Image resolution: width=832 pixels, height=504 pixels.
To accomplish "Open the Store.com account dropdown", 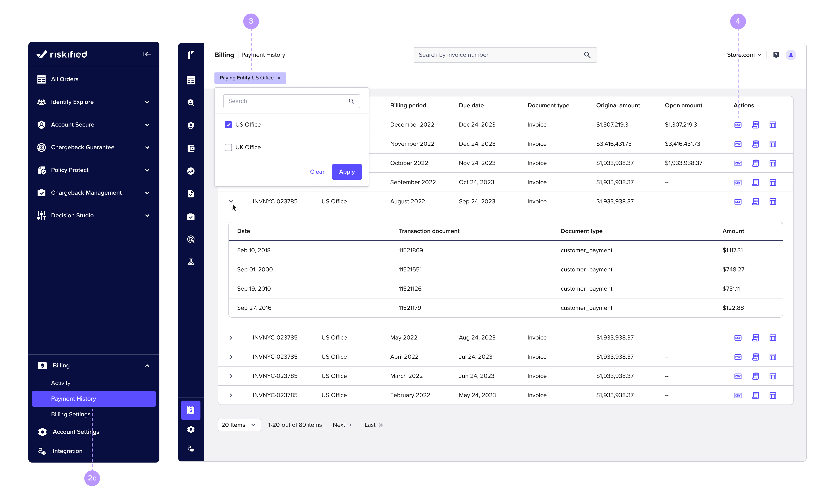I will click(x=744, y=55).
